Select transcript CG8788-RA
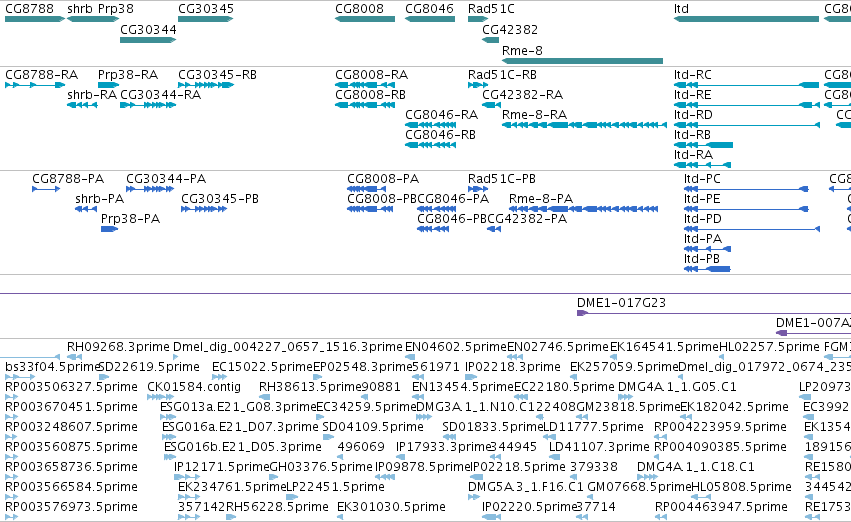851x522 pixels. 35,85
